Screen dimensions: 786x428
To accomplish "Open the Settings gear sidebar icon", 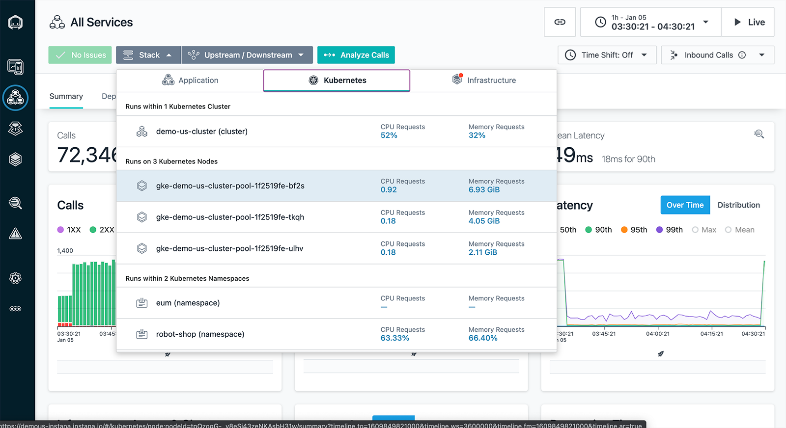I will [x=16, y=278].
